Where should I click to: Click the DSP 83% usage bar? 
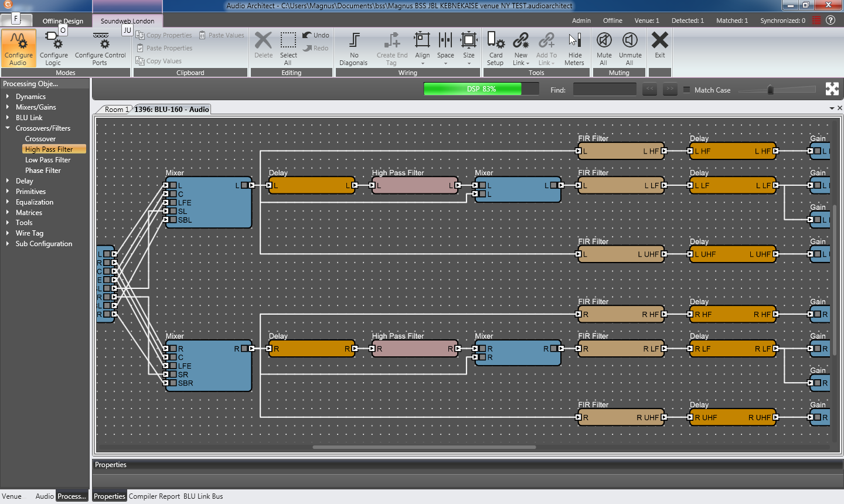481,88
